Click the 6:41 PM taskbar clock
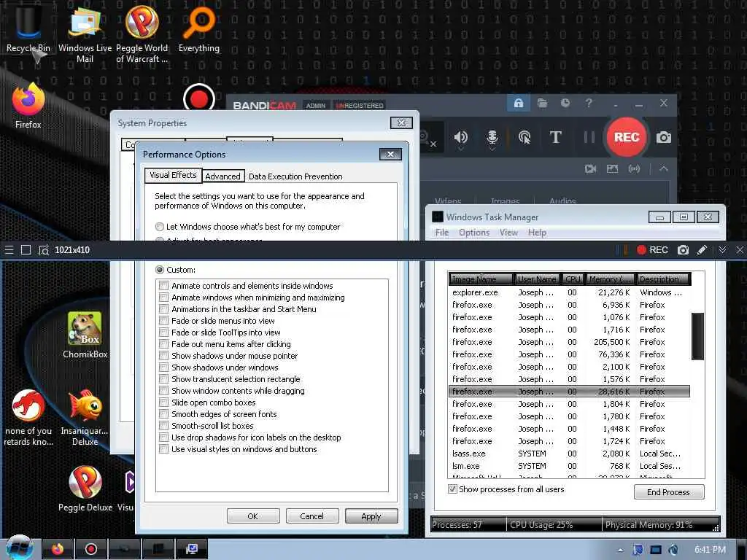Viewport: 747px width, 560px height. pyautogui.click(x=710, y=550)
